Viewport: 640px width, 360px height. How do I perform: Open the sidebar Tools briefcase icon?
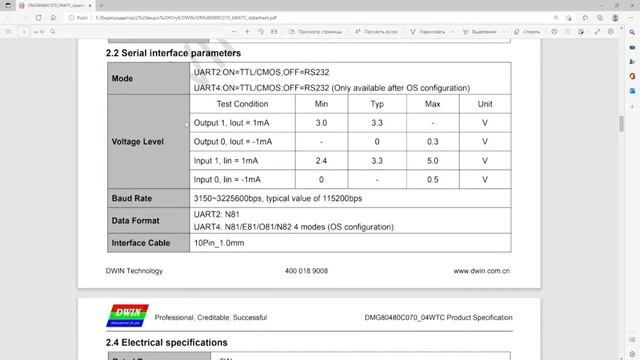(632, 47)
